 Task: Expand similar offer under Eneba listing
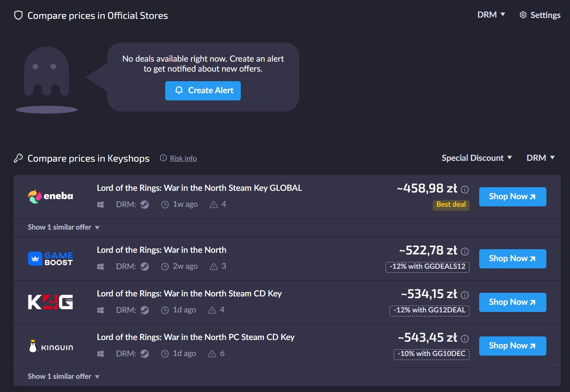pyautogui.click(x=63, y=227)
